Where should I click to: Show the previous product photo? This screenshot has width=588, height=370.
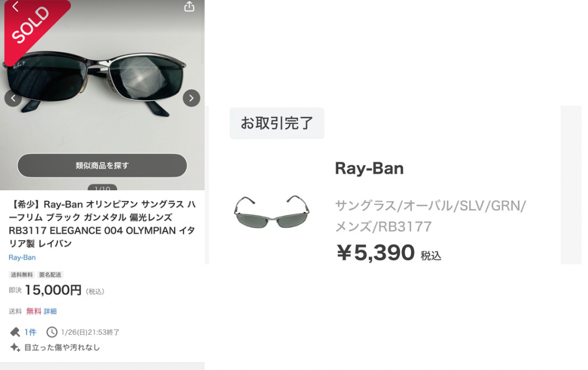click(13, 98)
